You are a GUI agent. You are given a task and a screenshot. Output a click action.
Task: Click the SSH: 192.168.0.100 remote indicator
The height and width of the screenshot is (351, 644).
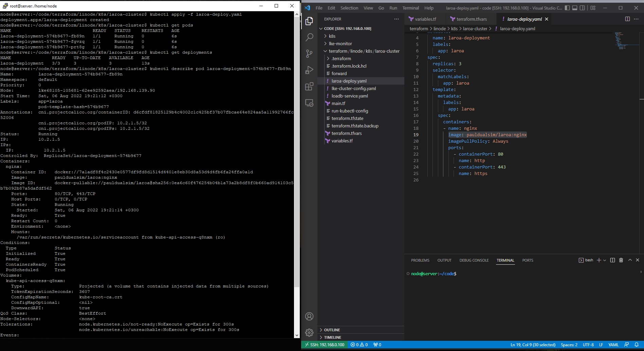click(x=325, y=345)
